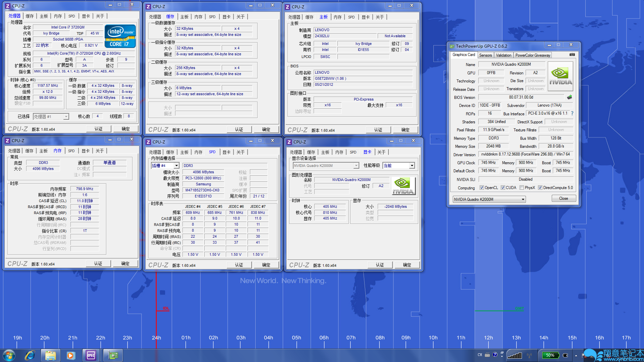Click 确定 button in cache CPU-Z window

266,130
